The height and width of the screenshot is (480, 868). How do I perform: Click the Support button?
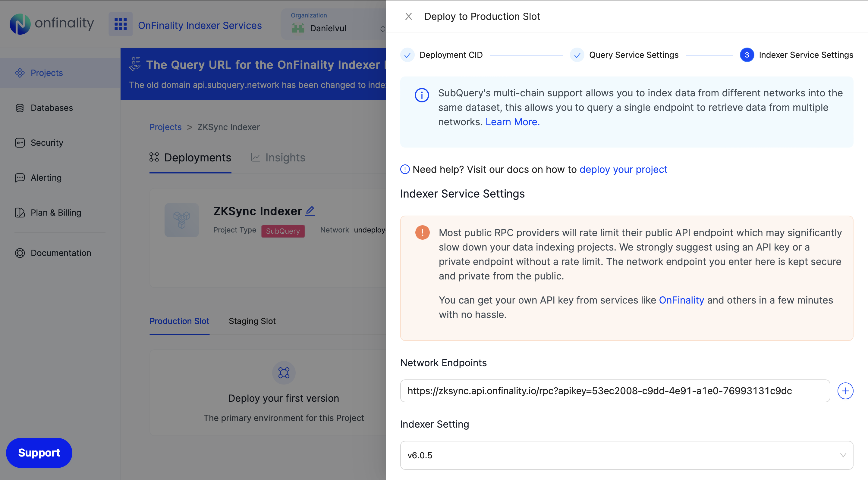pyautogui.click(x=39, y=453)
